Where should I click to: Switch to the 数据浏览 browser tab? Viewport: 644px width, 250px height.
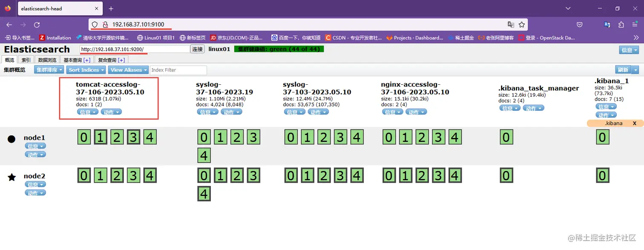coord(47,60)
